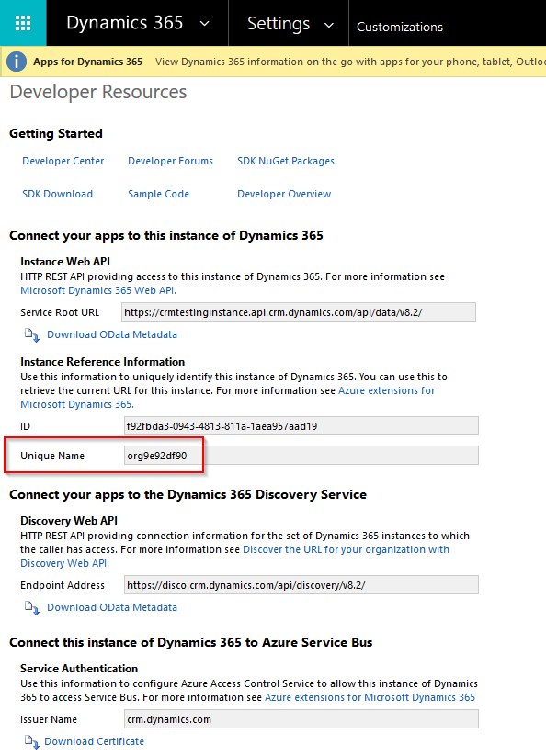Click the Endpoint Address label
This screenshot has height=756, width=546.
click(63, 585)
